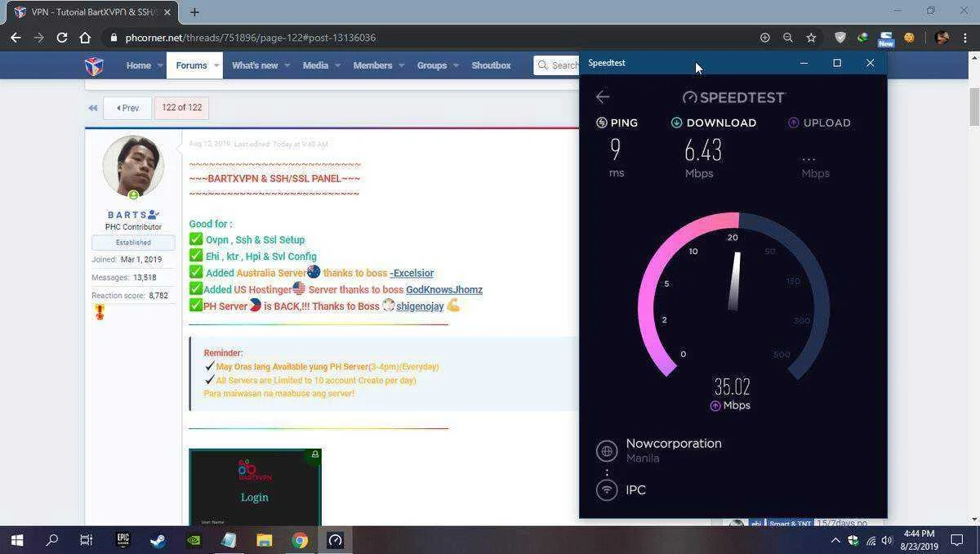Screen dimensions: 980x554
Task: Go back with the Speedtest back arrow
Action: 603,96
